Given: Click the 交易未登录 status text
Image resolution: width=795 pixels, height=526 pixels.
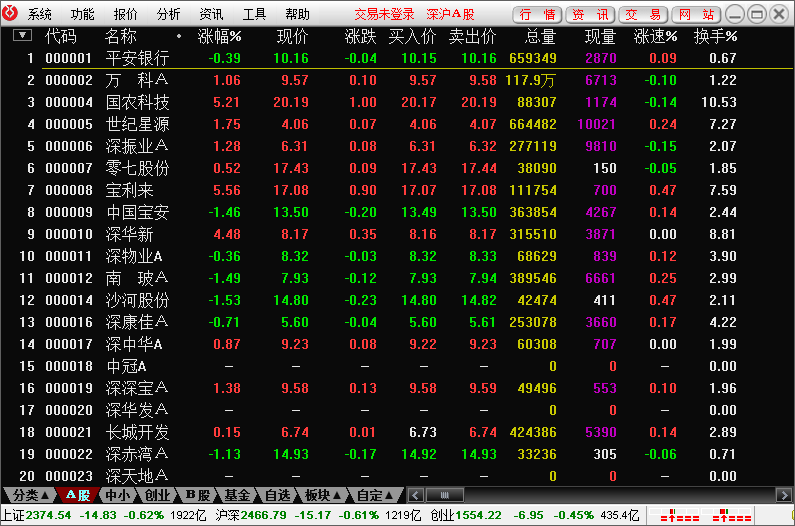Looking at the screenshot, I should click(x=384, y=14).
